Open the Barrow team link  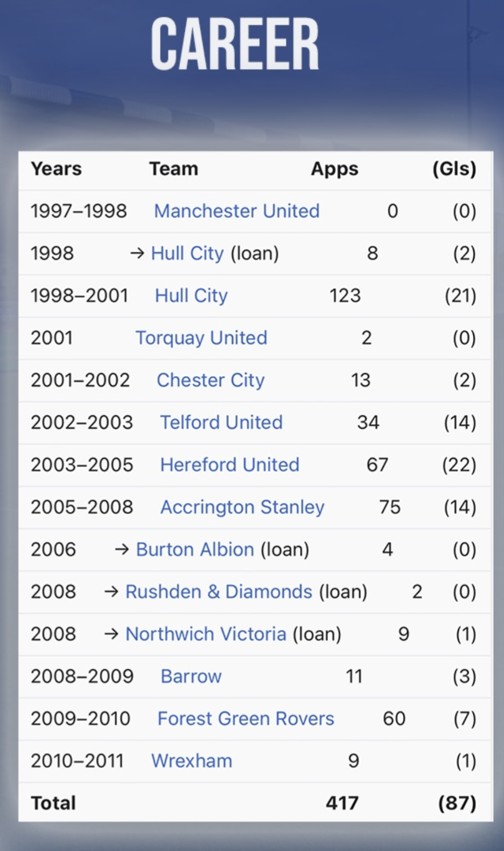click(x=191, y=676)
